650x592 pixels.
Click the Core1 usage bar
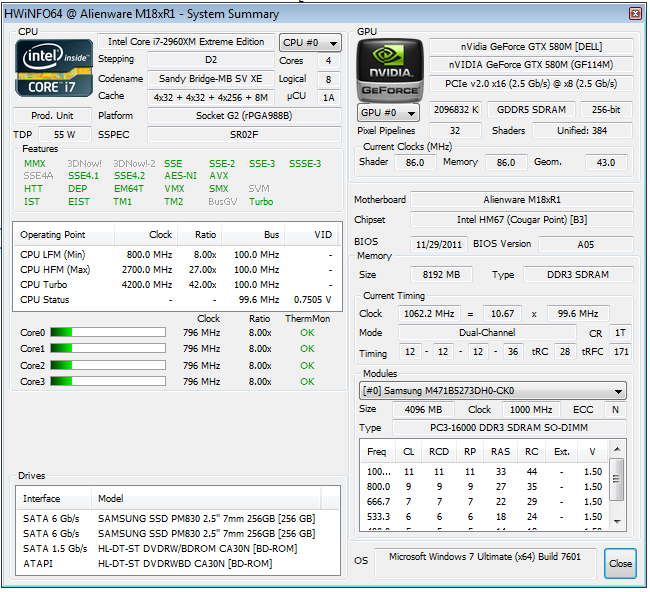[108, 348]
